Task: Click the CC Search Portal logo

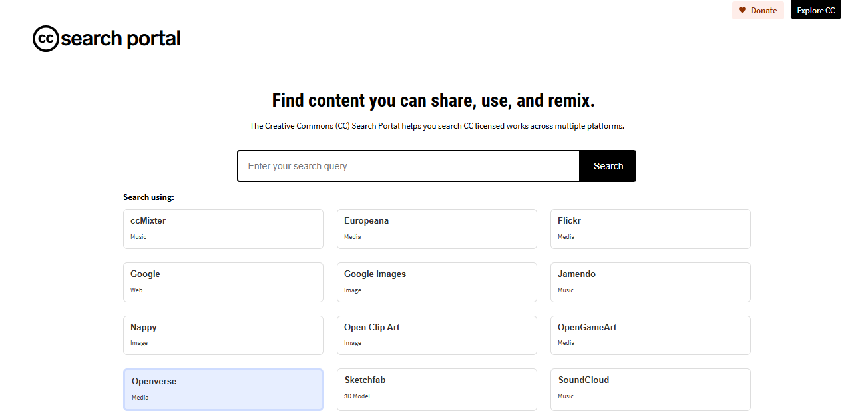Action: pyautogui.click(x=107, y=39)
